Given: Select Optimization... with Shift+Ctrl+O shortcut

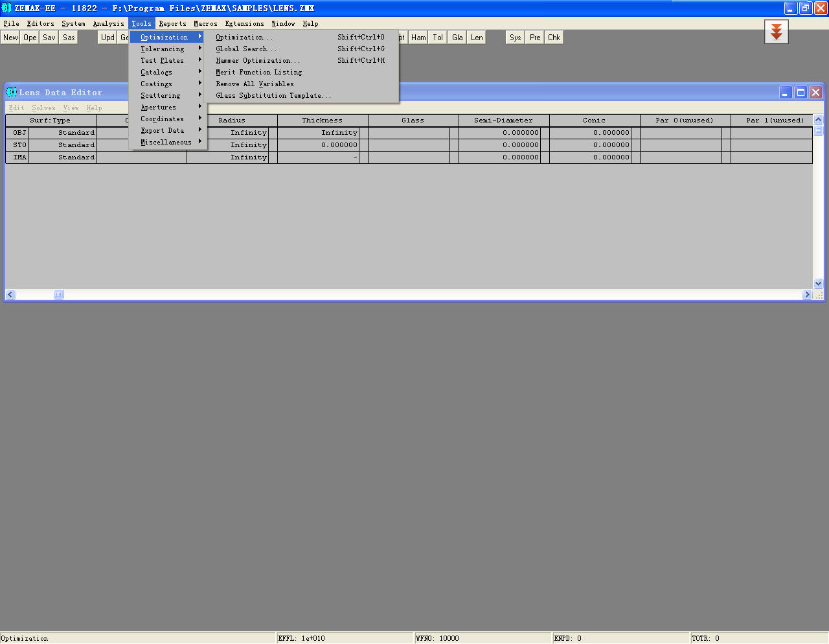Looking at the screenshot, I should point(301,38).
